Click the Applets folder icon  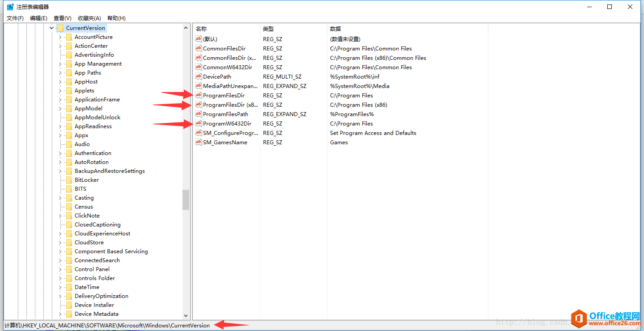(69, 91)
